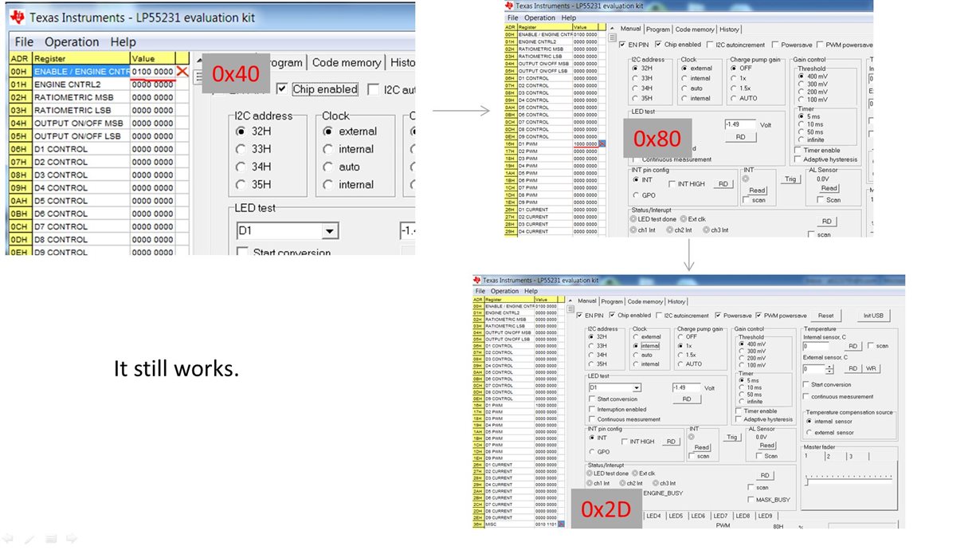Select 1.5x charge pump gain in bottom window
Image resolution: width=980 pixels, height=550 pixels.
(x=680, y=355)
